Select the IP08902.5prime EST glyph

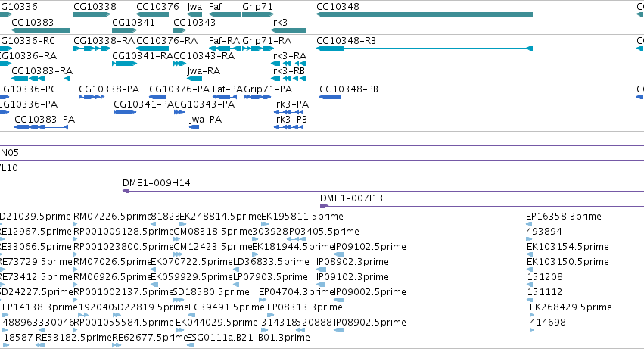pyautogui.click(x=338, y=330)
